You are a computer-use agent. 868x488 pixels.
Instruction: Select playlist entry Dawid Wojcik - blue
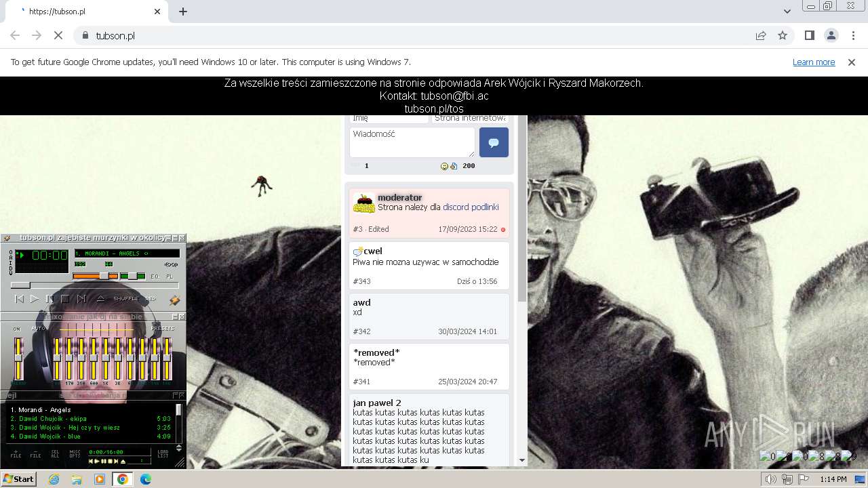tap(92, 436)
